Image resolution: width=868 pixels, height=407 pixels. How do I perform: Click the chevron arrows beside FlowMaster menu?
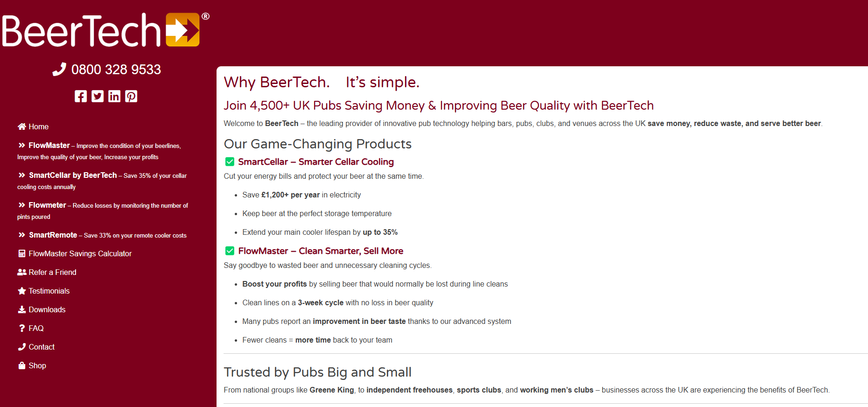point(21,145)
